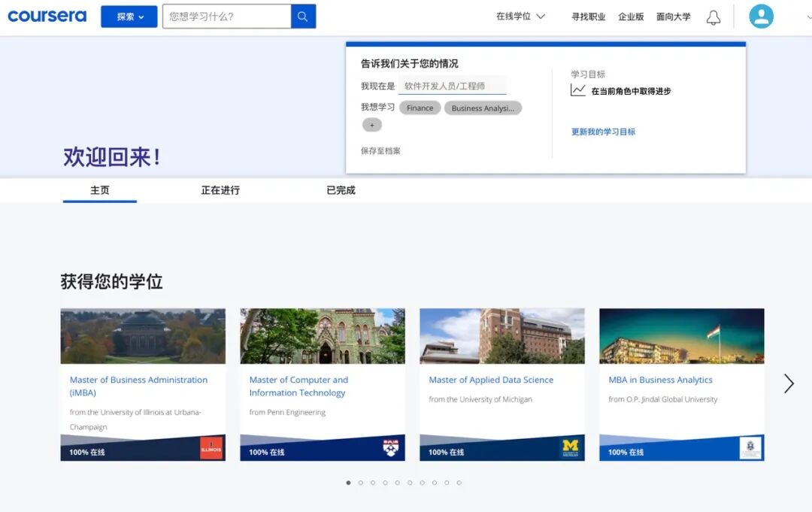Screen dimensions: 812x512
Task: Click the 更新我的学习目标 link
Action: coord(603,132)
